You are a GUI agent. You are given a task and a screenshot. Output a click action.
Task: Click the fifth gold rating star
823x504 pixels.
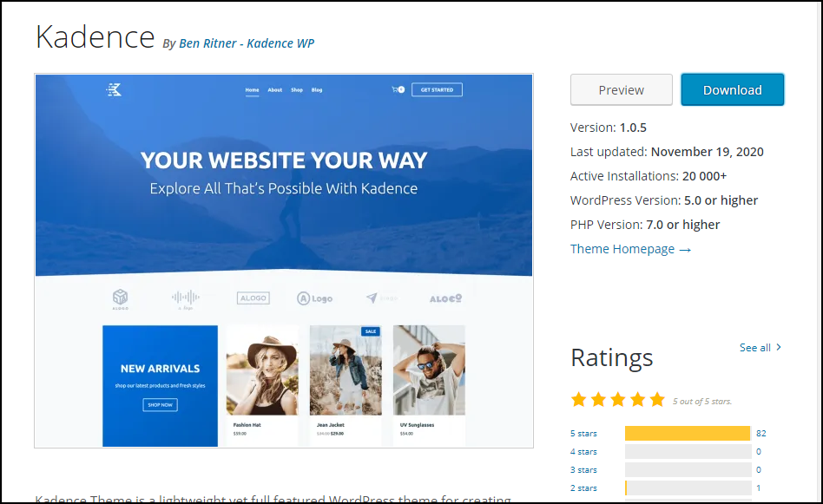point(657,400)
